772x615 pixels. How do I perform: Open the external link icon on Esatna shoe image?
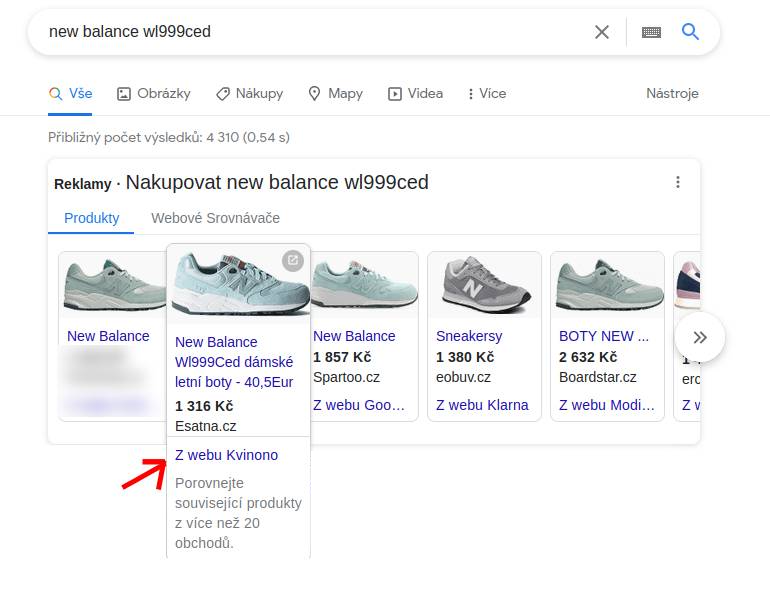click(x=292, y=260)
